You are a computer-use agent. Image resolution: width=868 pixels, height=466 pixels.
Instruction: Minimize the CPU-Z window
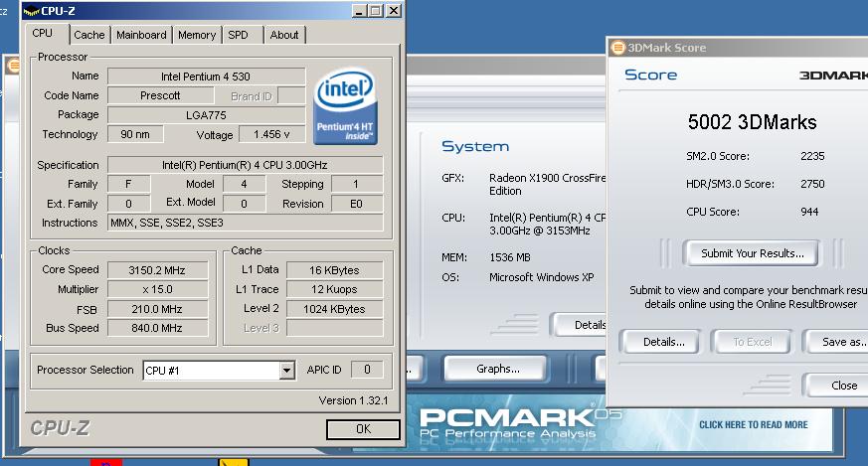[359, 11]
